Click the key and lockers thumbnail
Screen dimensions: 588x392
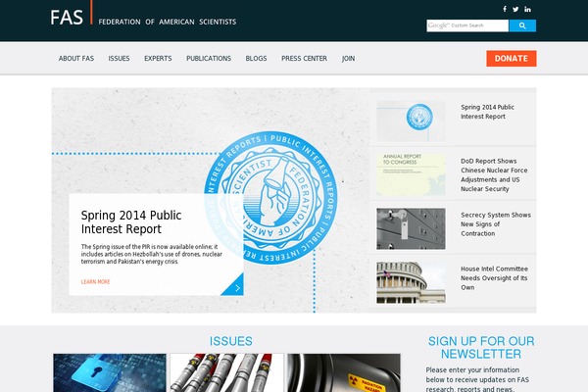click(x=411, y=228)
